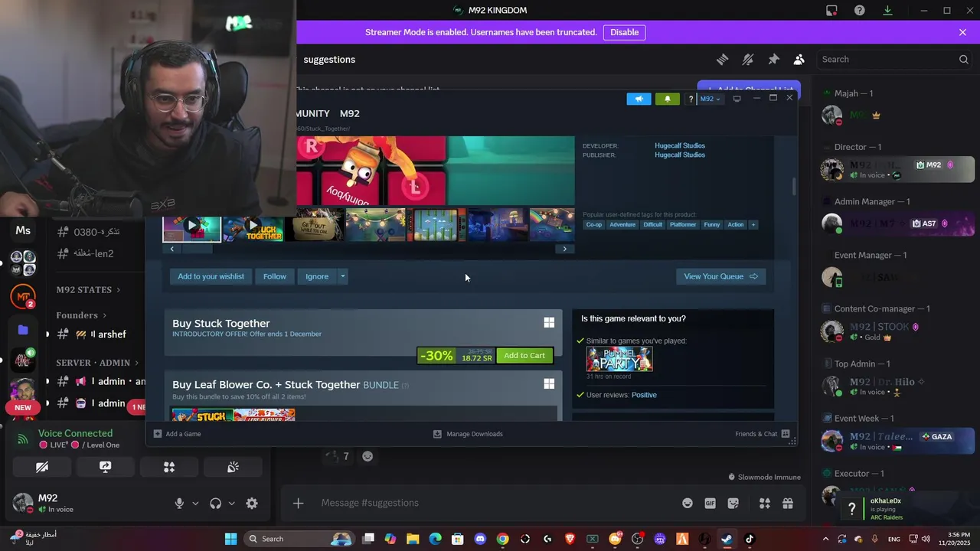980x551 pixels.
Task: Toggle member list icon in Discord header
Action: coord(799,59)
